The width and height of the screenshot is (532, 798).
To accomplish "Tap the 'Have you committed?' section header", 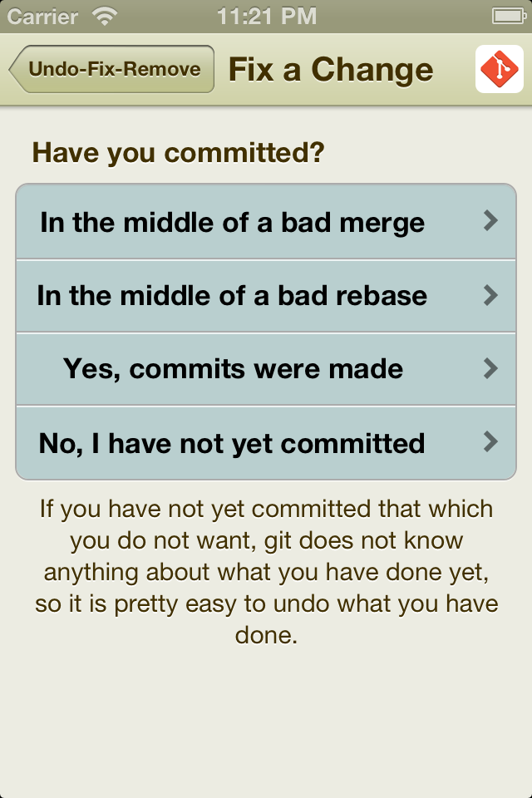I will (x=178, y=153).
